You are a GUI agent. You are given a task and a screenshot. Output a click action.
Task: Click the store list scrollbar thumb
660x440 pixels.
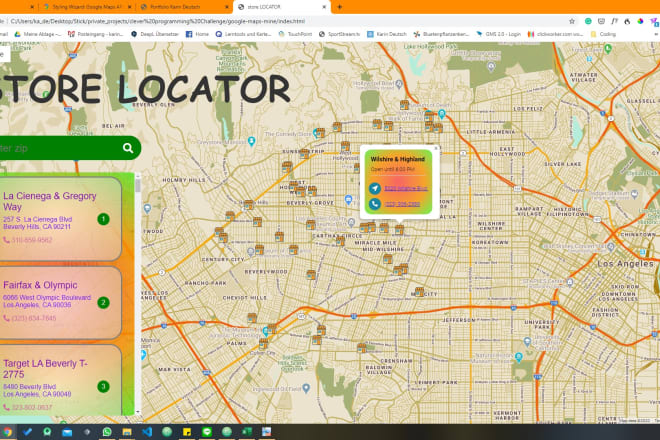(138, 185)
